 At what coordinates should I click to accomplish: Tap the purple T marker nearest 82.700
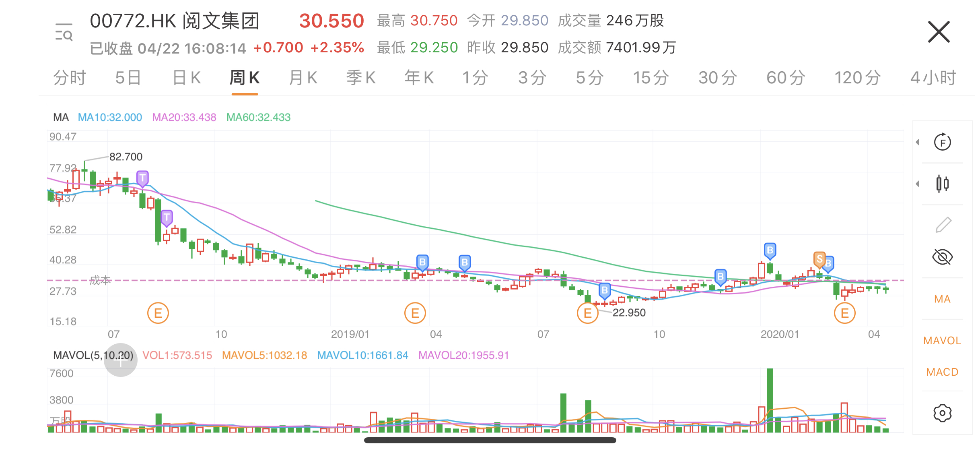[142, 178]
